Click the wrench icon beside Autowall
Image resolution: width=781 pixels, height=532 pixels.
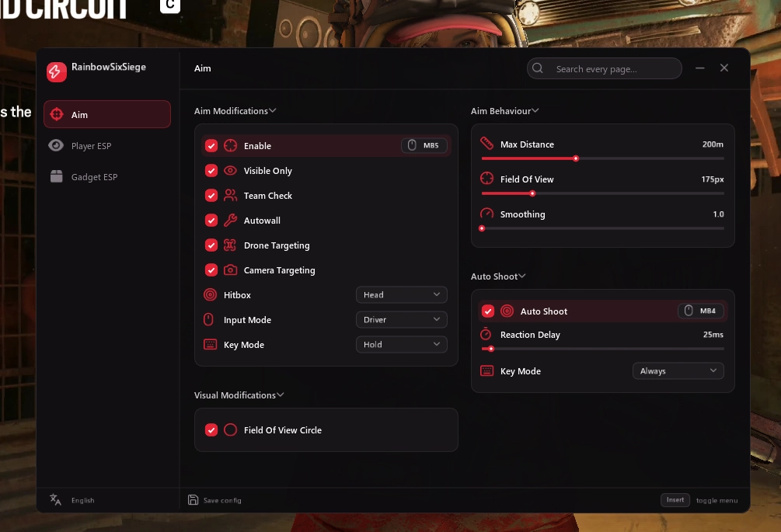[230, 220]
